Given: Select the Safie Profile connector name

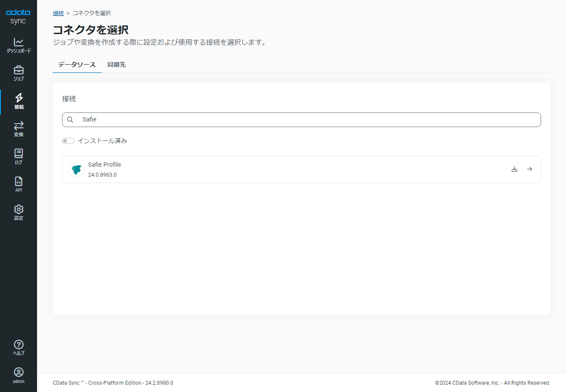Looking at the screenshot, I should [x=104, y=165].
